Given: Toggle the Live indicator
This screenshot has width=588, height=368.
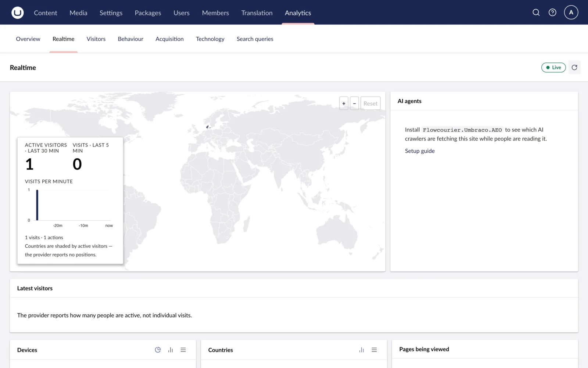Looking at the screenshot, I should point(553,67).
